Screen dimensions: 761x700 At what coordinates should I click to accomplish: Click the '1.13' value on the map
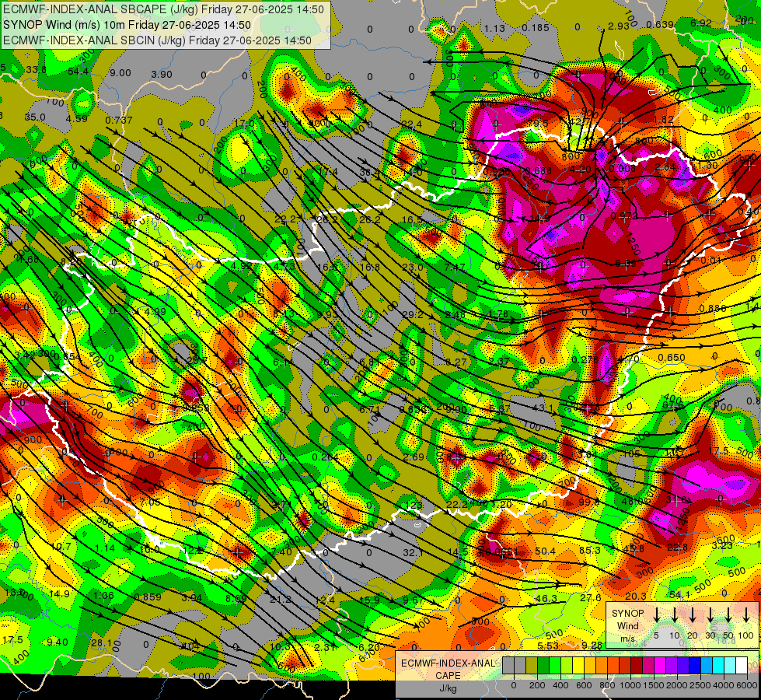494,28
